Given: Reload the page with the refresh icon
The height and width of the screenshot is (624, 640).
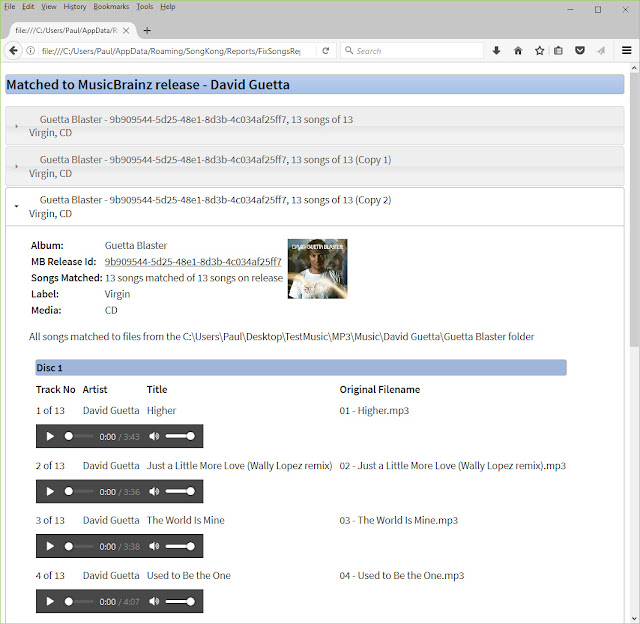Looking at the screenshot, I should 325,51.
